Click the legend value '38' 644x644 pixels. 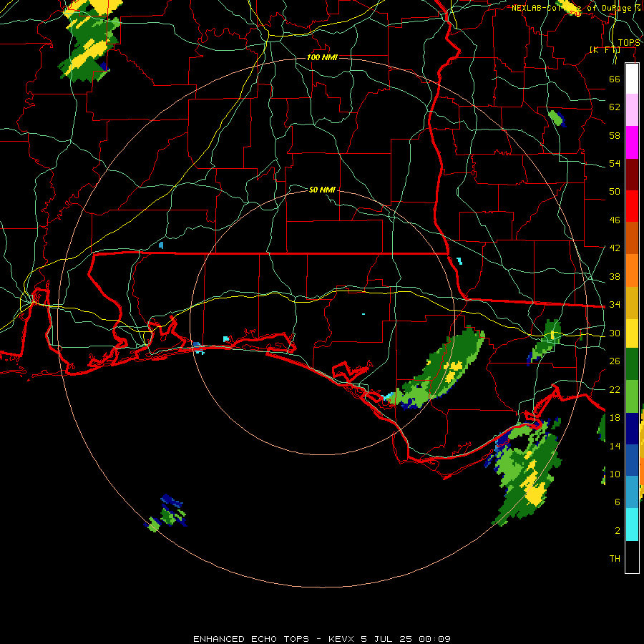(x=615, y=276)
